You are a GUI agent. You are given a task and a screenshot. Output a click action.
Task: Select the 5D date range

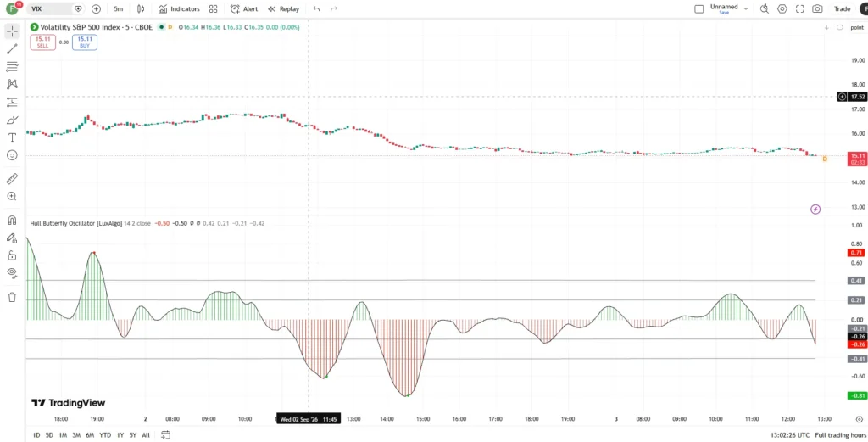point(49,435)
